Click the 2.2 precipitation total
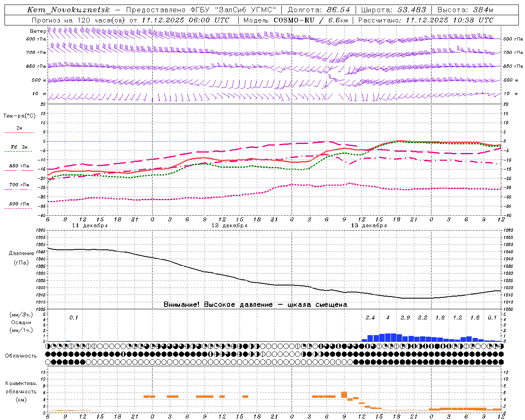This screenshot has height=420, width=525. pos(422,317)
